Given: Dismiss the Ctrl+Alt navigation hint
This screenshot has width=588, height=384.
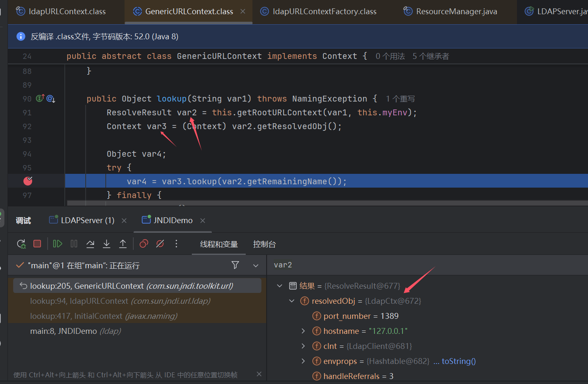Looking at the screenshot, I should 259,374.
